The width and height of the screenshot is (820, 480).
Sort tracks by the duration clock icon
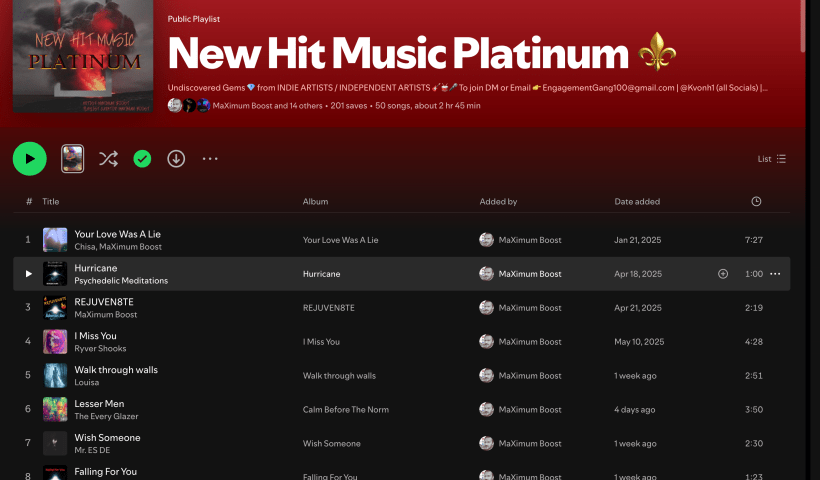click(756, 202)
